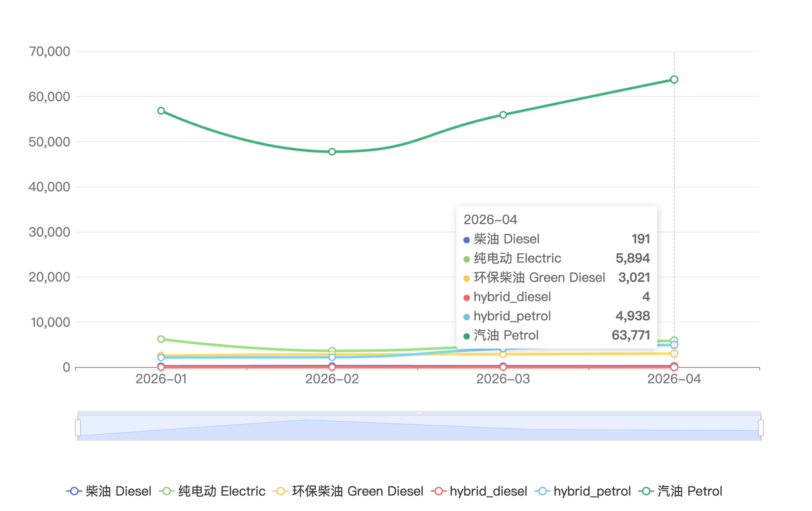
Task: Click the right zoom slider handle
Action: (x=761, y=428)
